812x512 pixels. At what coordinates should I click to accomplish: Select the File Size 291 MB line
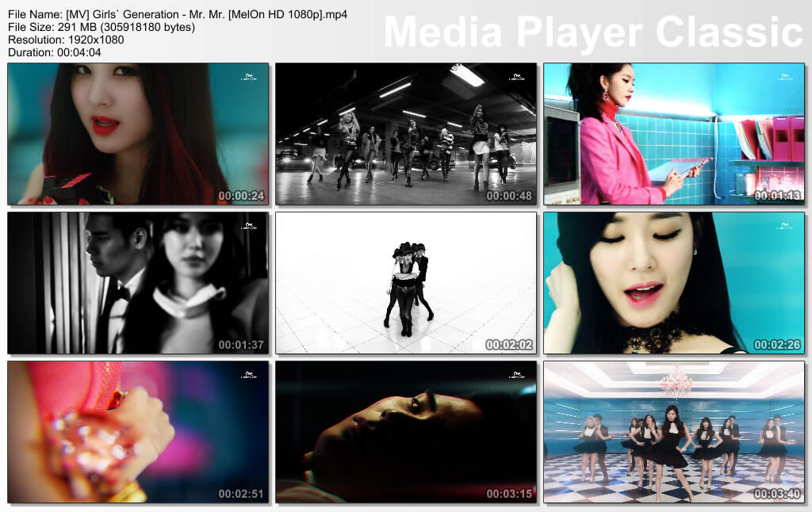[101, 27]
